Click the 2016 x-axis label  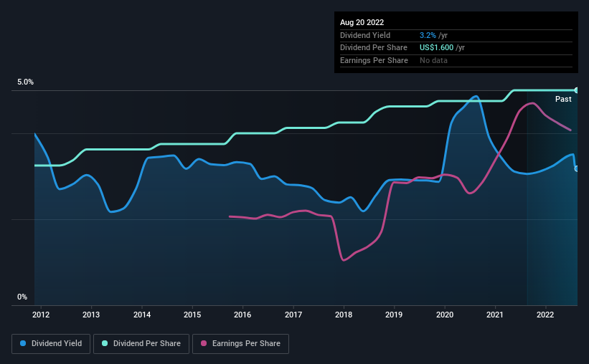tap(242, 315)
